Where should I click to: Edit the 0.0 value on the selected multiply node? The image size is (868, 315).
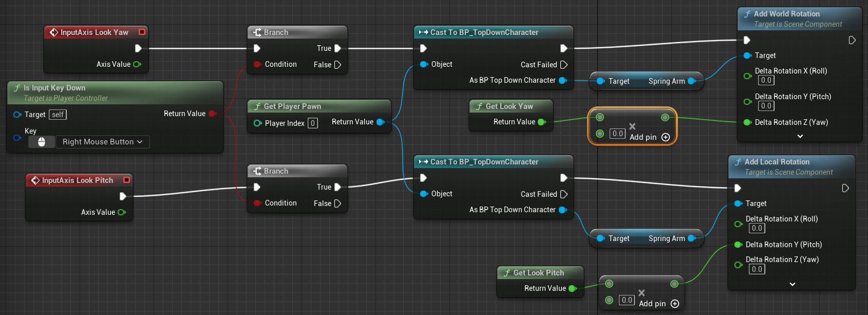617,134
